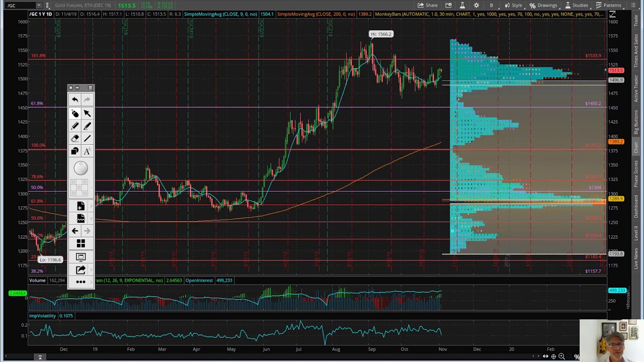Click the chart expand arrow top-right

(612, 14)
